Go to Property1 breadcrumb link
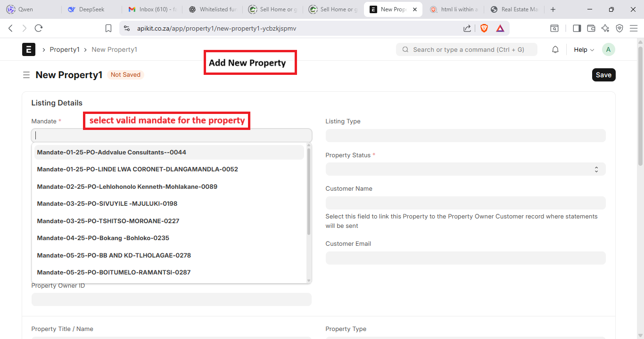 click(x=65, y=49)
